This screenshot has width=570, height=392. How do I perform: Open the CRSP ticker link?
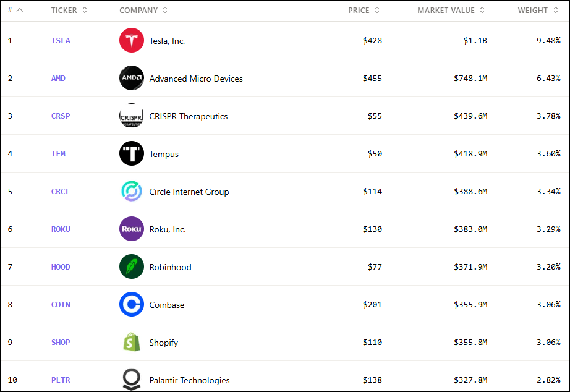(x=61, y=116)
